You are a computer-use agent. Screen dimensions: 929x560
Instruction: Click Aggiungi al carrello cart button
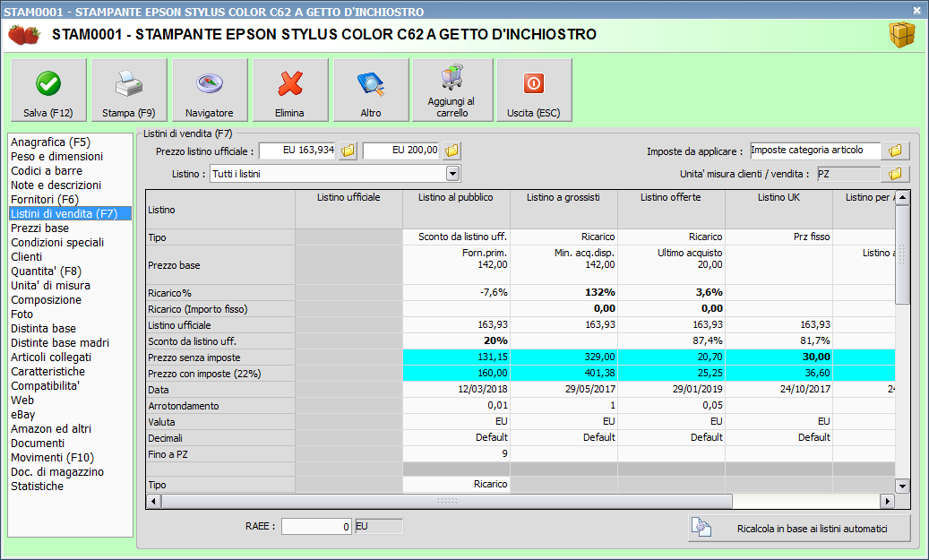coord(452,90)
